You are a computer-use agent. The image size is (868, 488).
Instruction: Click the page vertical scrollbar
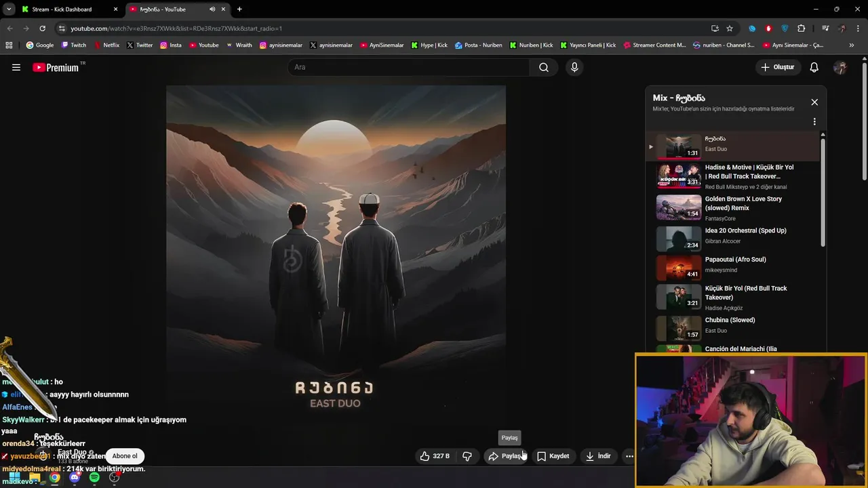(x=865, y=122)
